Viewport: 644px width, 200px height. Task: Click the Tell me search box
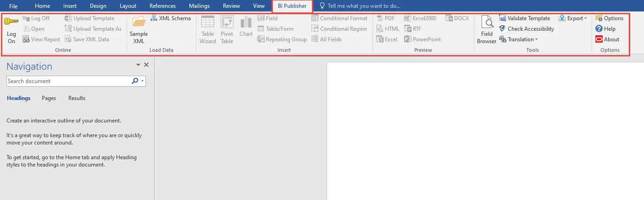[x=359, y=6]
